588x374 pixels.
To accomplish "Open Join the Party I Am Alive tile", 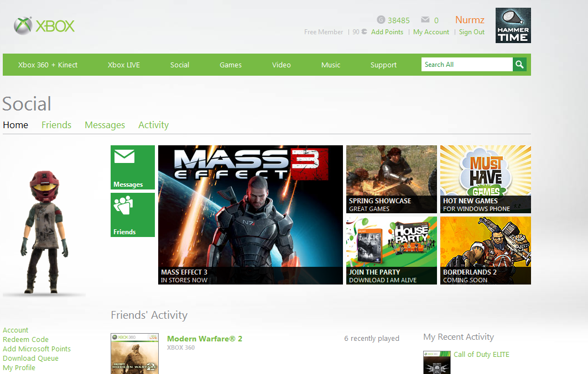I will (392, 250).
